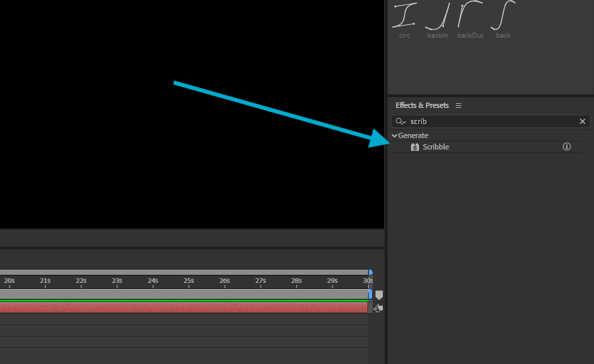
Task: Open the search options magnifier dropdown
Action: pyautogui.click(x=401, y=121)
